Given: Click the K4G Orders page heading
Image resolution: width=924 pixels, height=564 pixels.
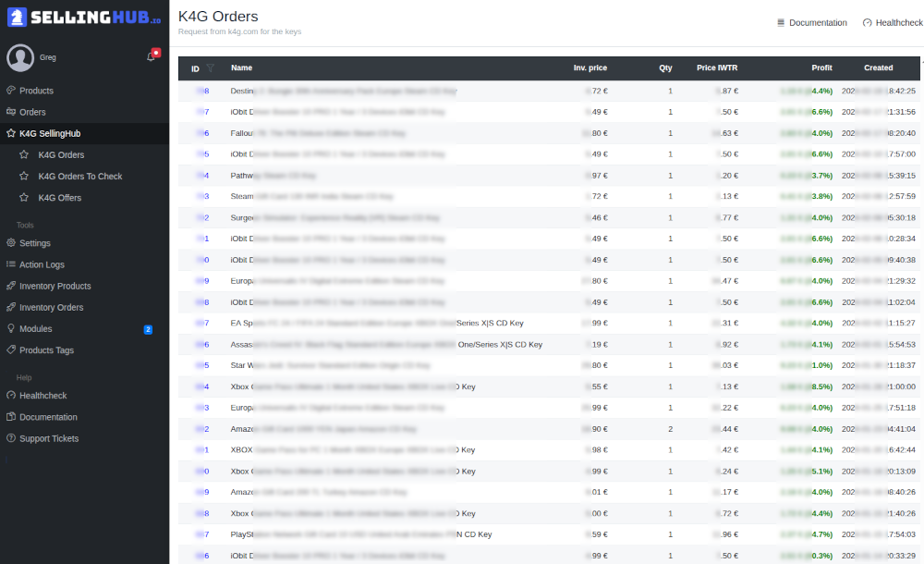Looking at the screenshot, I should click(x=218, y=17).
